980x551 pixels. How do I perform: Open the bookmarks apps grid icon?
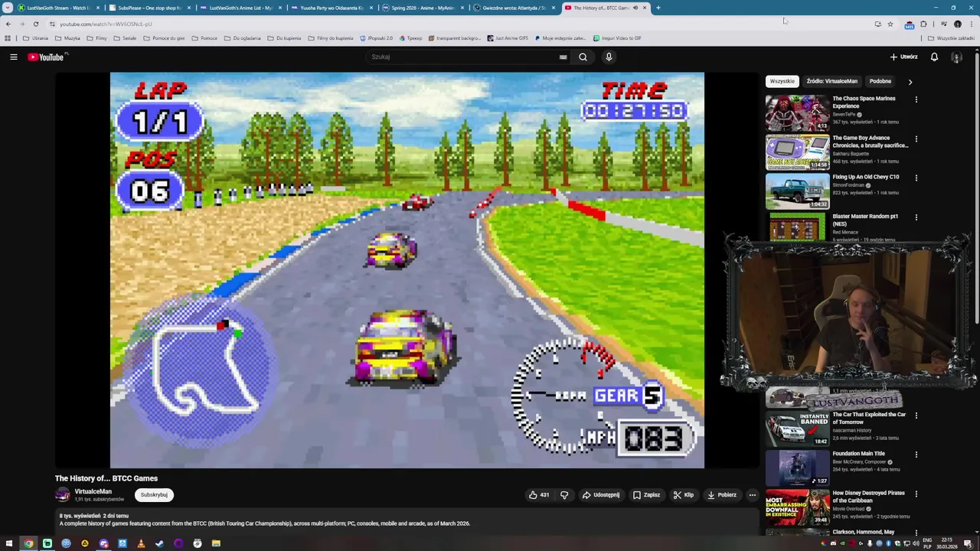click(8, 37)
